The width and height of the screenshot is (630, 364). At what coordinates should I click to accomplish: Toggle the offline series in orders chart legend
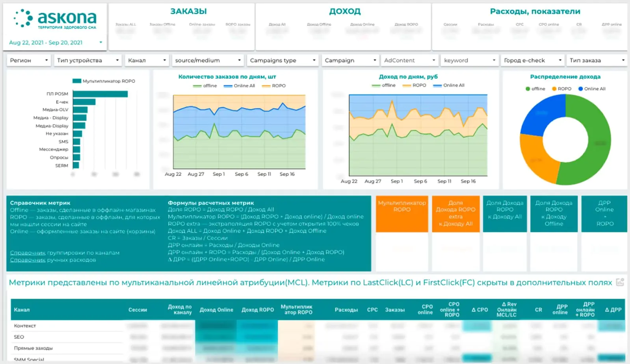click(205, 86)
